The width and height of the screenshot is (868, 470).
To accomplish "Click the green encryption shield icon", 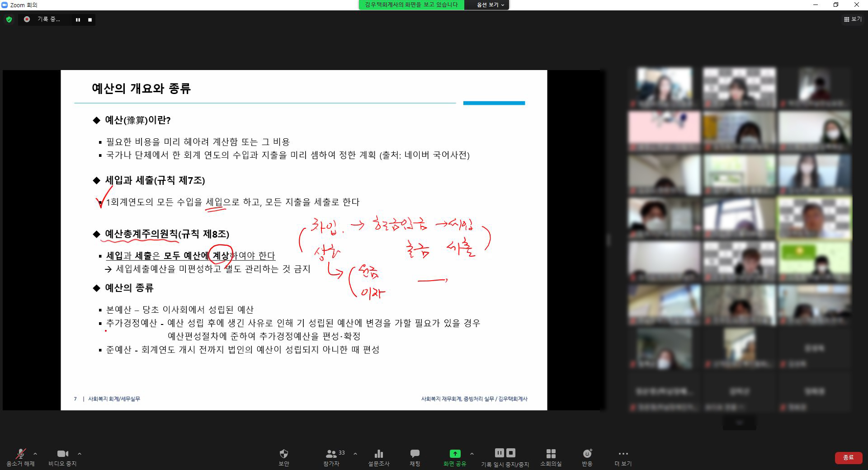I will [x=9, y=19].
